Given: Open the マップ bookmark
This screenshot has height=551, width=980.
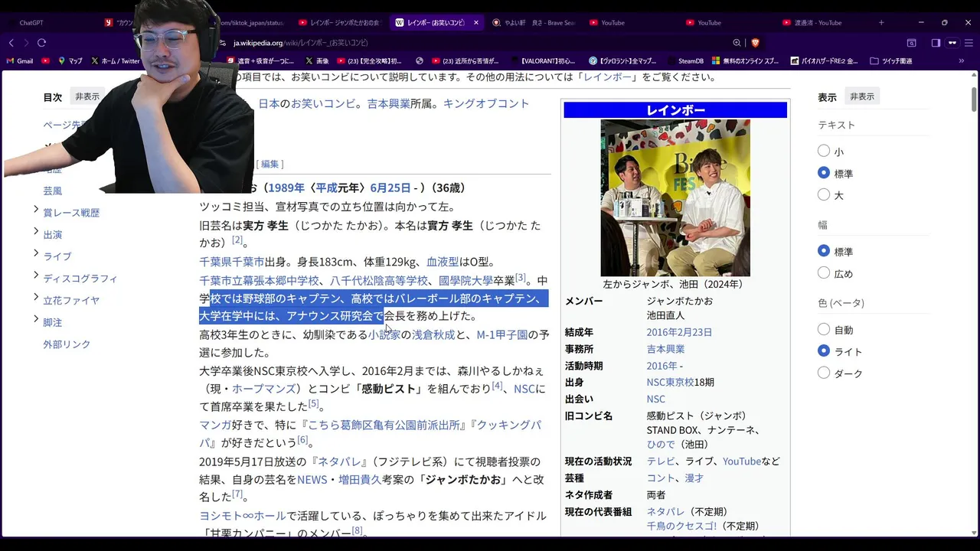Looking at the screenshot, I should 69,60.
